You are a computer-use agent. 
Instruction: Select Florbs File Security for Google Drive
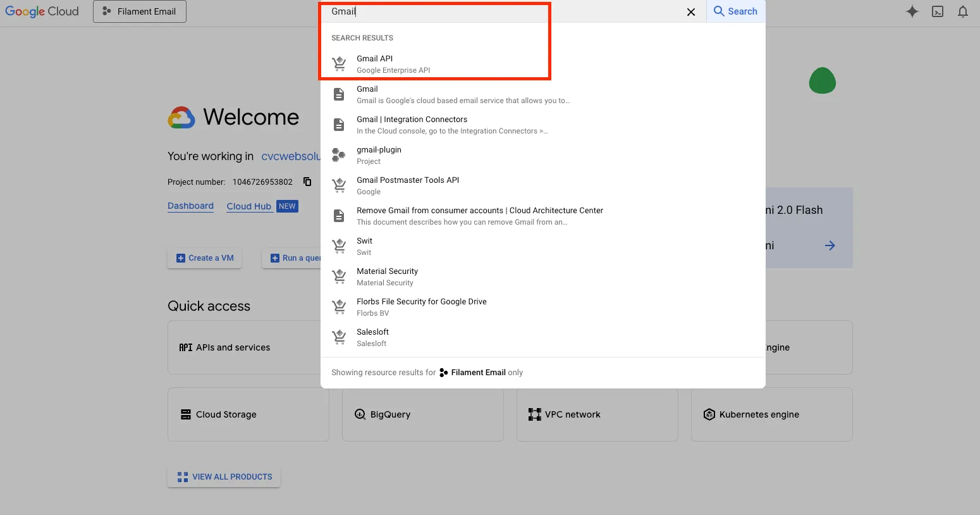(x=543, y=307)
